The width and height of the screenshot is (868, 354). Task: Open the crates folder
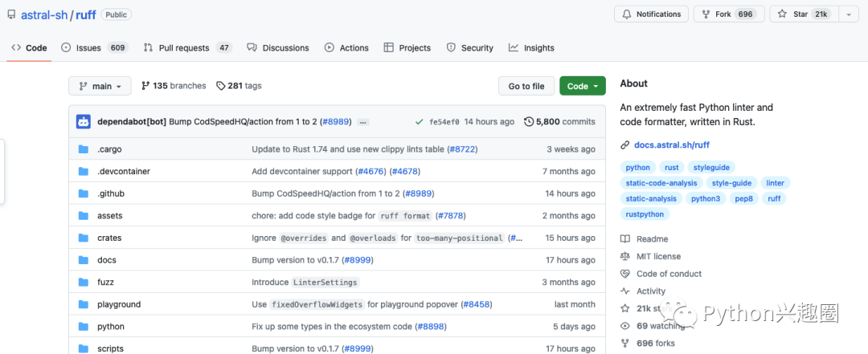click(x=109, y=238)
